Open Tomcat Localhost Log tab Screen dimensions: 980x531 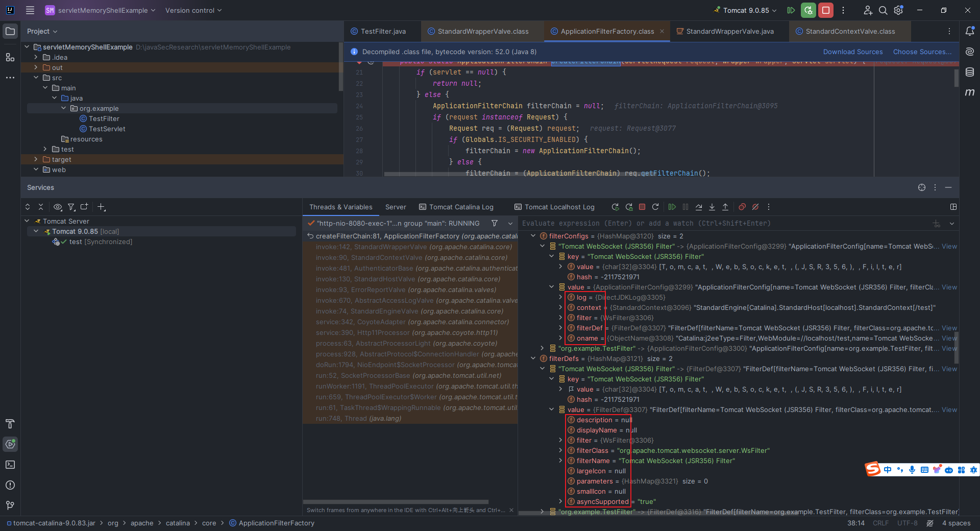[x=555, y=207]
